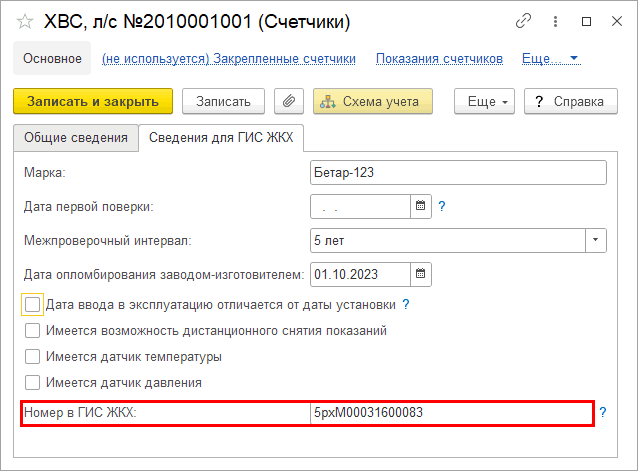638x471 pixels.
Task: Select the Сведения для ГИС ЖКХ tab
Action: point(221,138)
